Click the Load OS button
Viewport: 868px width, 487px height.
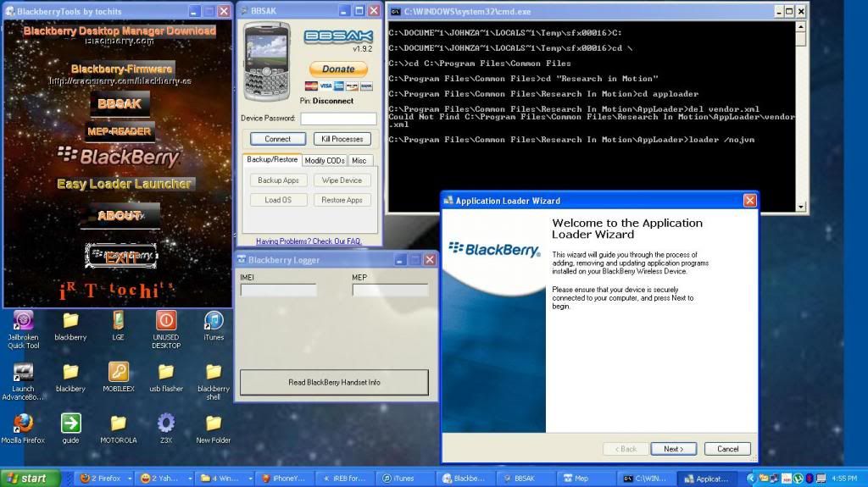tap(278, 200)
